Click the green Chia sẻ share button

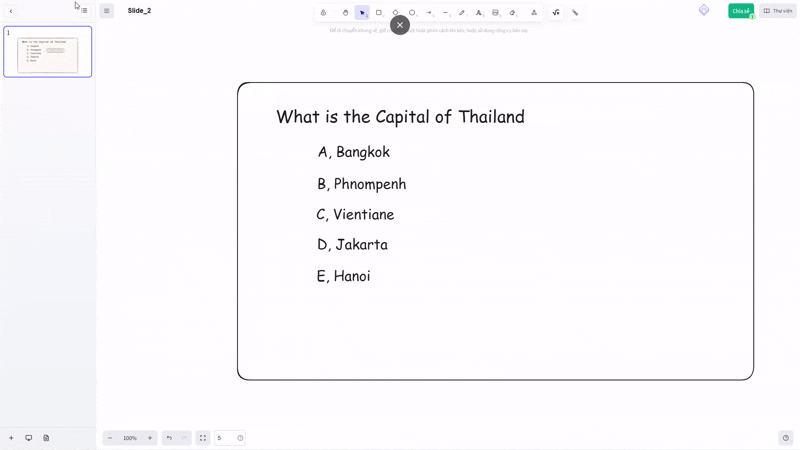tap(740, 11)
